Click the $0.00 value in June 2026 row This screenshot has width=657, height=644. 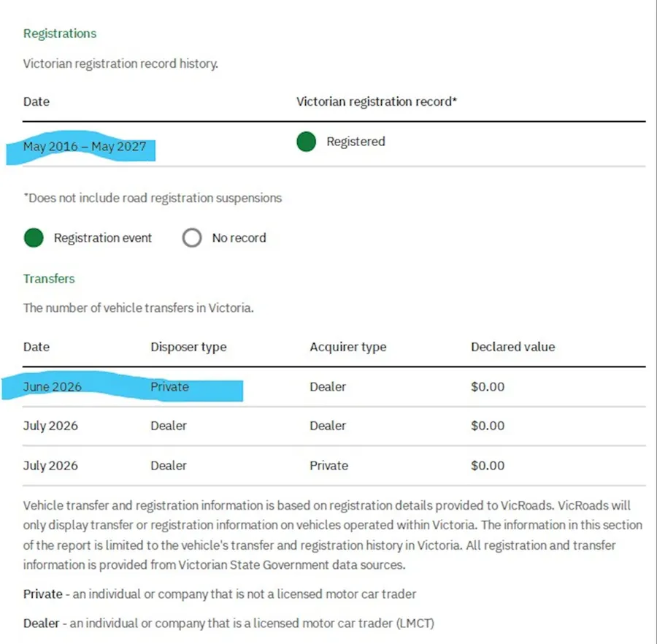488,386
